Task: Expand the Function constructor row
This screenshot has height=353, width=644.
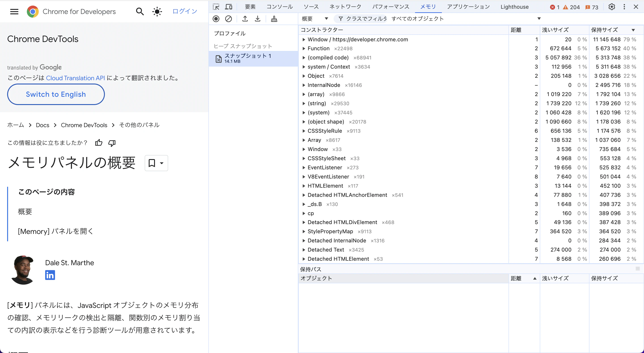Action: coord(304,48)
